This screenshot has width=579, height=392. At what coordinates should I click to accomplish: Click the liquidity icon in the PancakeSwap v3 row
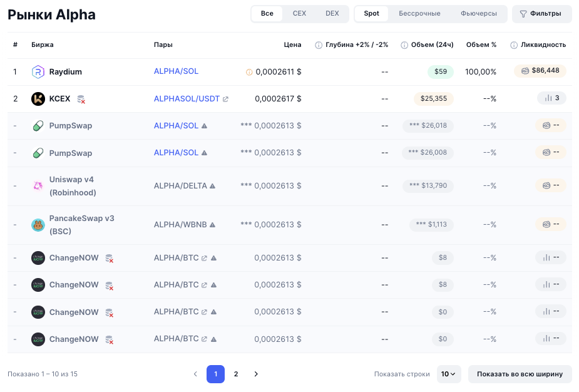pyautogui.click(x=546, y=224)
